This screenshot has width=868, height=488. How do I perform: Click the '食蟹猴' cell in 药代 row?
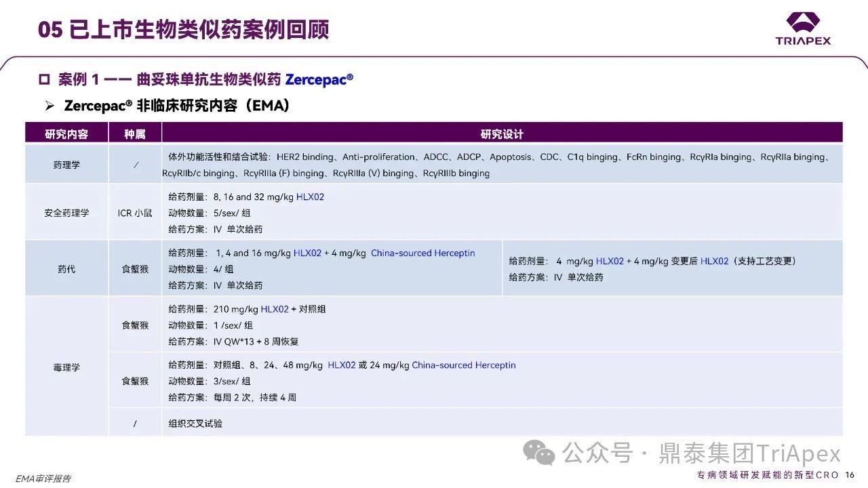[135, 269]
